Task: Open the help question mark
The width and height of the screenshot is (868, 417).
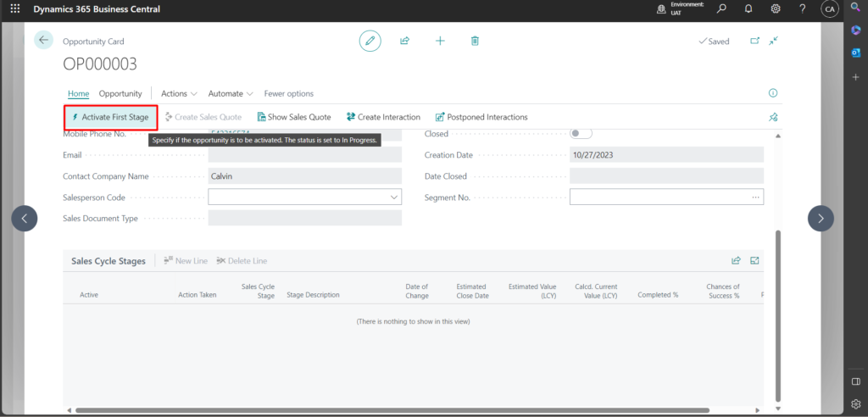Action: click(x=802, y=8)
